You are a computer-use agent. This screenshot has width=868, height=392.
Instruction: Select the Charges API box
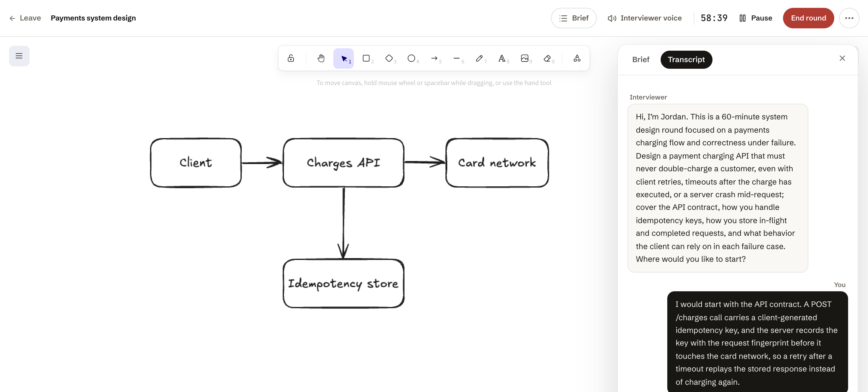click(343, 163)
